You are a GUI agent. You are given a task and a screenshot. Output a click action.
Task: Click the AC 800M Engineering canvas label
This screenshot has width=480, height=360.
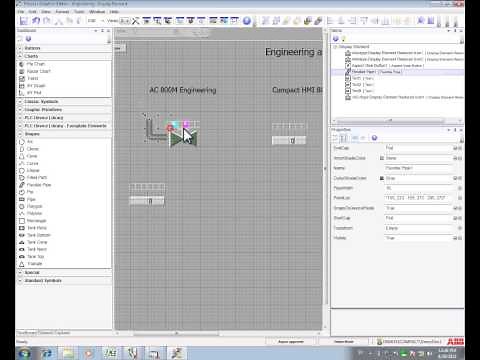[x=183, y=90]
